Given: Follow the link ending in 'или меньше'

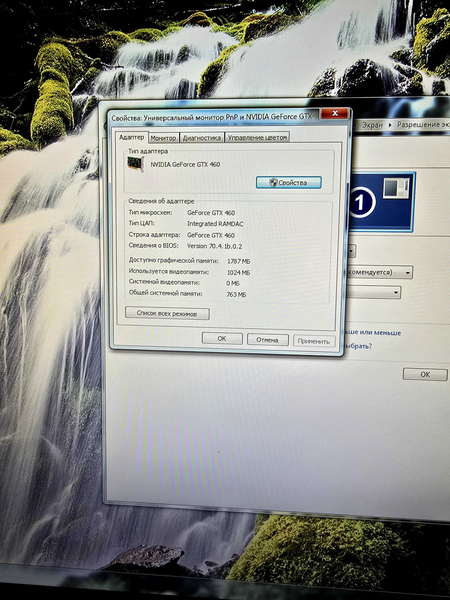Looking at the screenshot, I should coord(373,333).
